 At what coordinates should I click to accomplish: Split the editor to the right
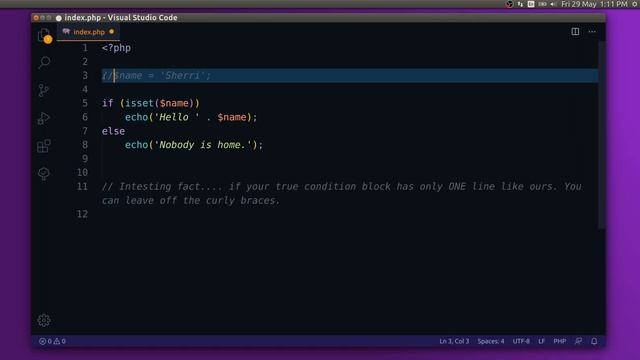[575, 31]
